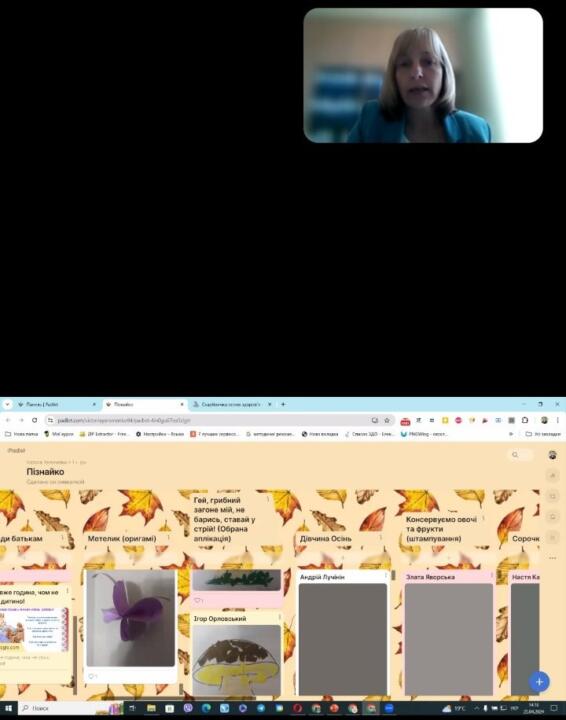
Task: Open the red extension icon after the address bar
Action: (405, 421)
